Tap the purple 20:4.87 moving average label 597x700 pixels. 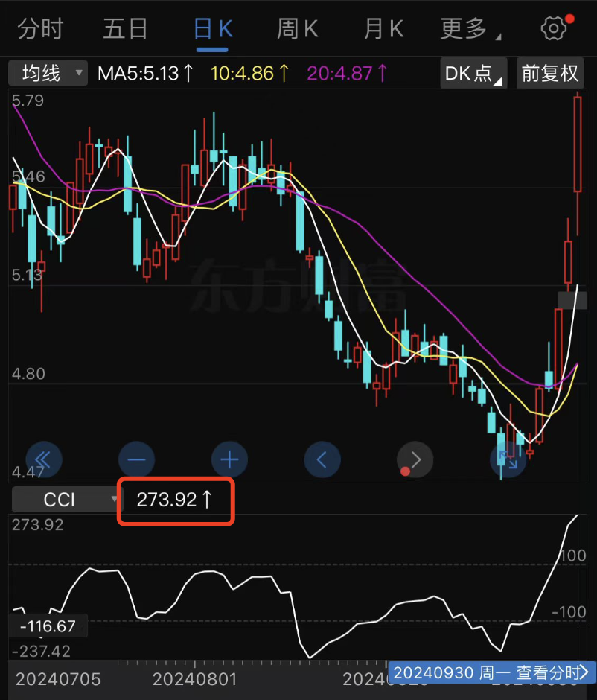(347, 73)
